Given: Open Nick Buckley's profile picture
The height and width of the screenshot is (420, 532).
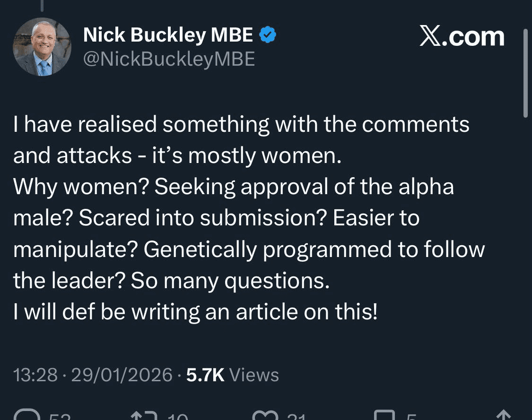Looking at the screenshot, I should [43, 48].
